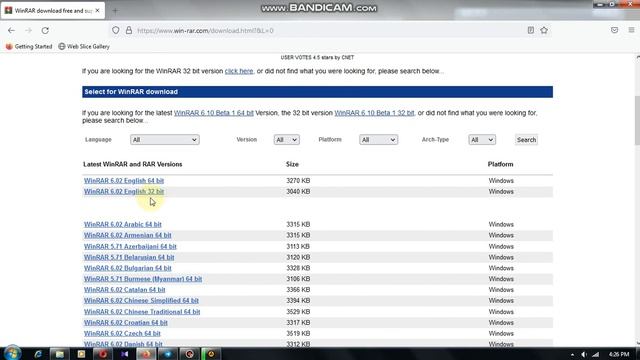
Task: Download WinRAR 5.71 Burmese (Myanmar) 64 bit
Action: coord(143,279)
